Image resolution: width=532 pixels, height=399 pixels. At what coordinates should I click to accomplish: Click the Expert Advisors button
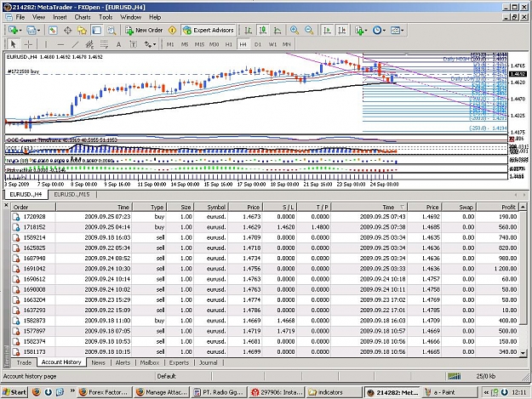click(x=209, y=30)
